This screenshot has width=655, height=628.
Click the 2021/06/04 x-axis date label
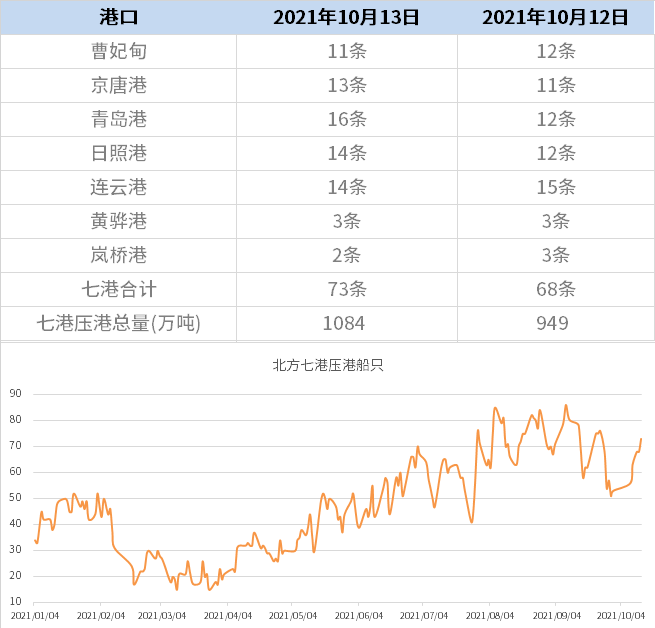pyautogui.click(x=358, y=616)
